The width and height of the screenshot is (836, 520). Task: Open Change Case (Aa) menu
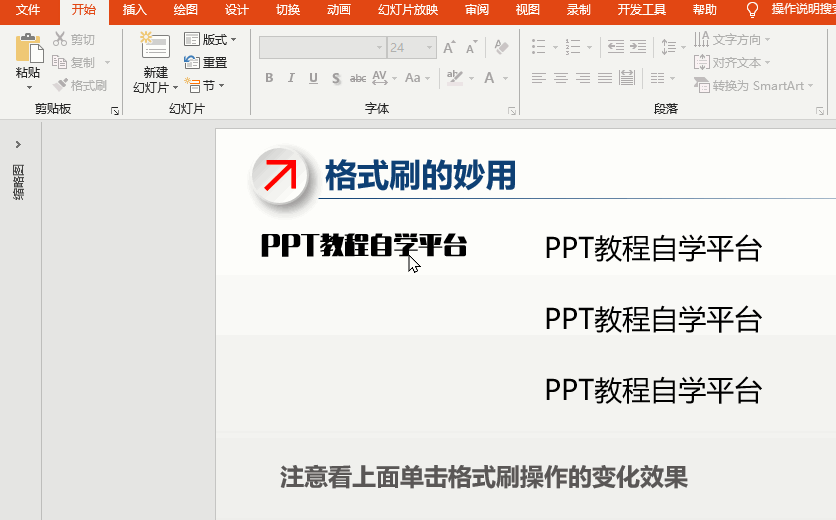click(x=417, y=78)
